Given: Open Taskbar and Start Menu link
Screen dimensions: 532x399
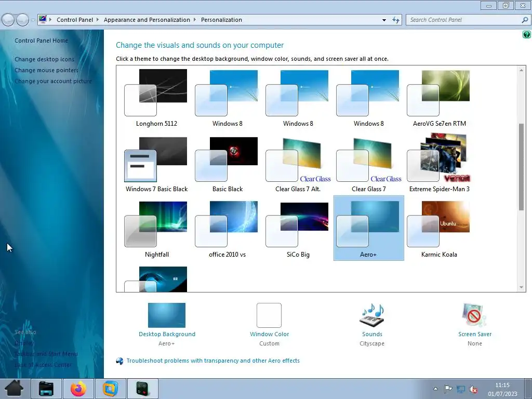Looking at the screenshot, I should click(46, 353).
